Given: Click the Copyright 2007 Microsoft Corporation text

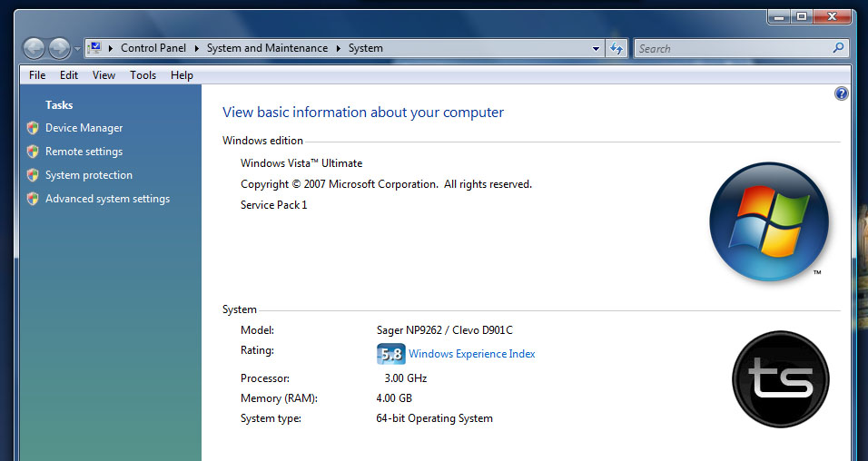Looking at the screenshot, I should pos(386,184).
